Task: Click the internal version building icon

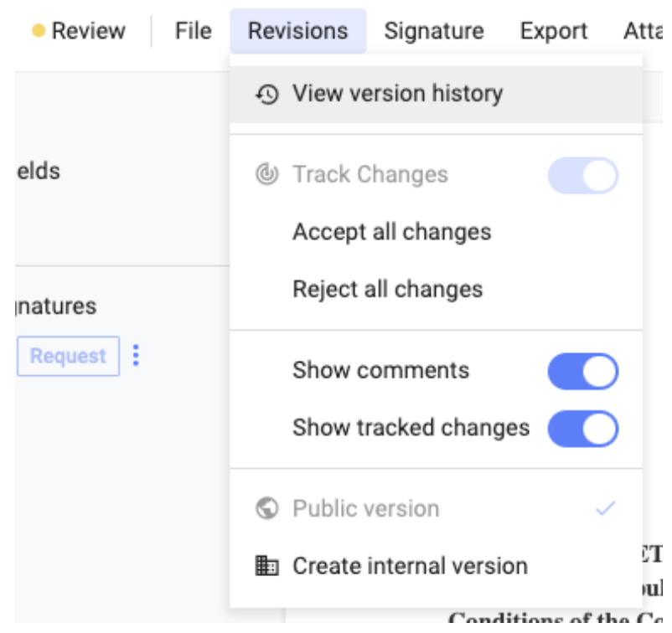Action: pyautogui.click(x=266, y=566)
